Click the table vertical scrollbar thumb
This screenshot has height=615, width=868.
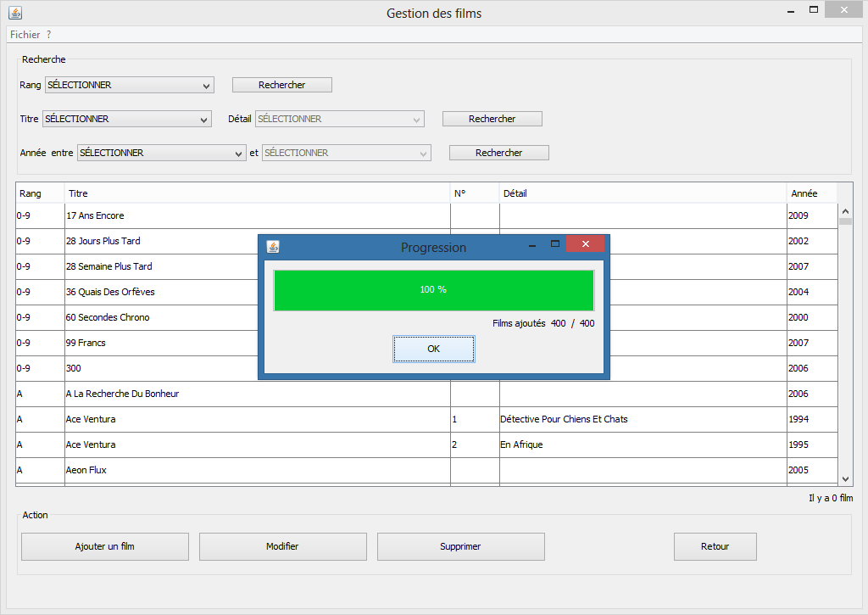point(845,221)
